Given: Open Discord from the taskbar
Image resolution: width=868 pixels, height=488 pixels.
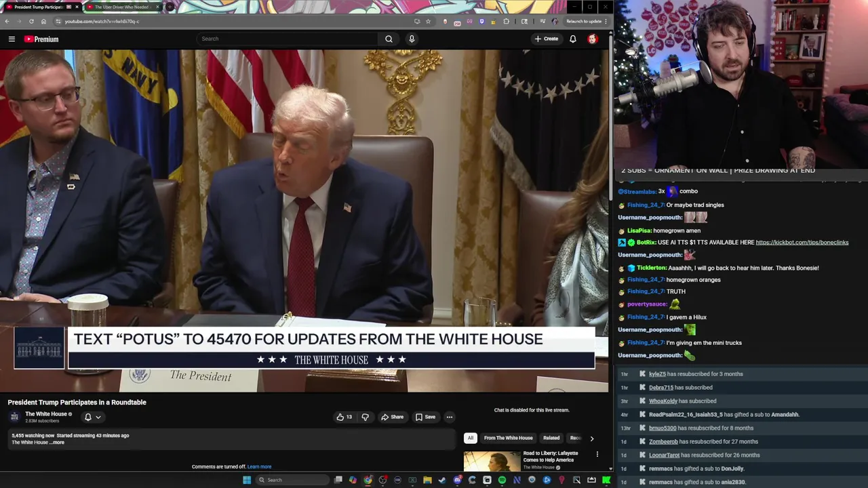Looking at the screenshot, I should click(x=458, y=480).
